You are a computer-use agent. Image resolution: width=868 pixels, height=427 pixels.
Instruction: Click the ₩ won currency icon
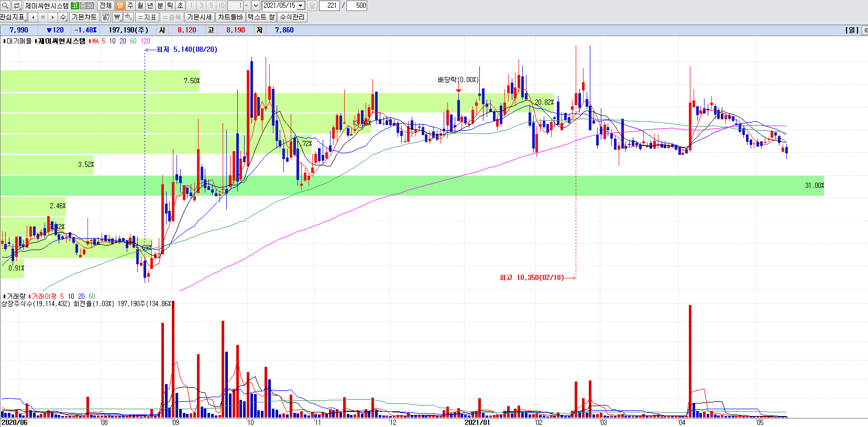click(117, 17)
